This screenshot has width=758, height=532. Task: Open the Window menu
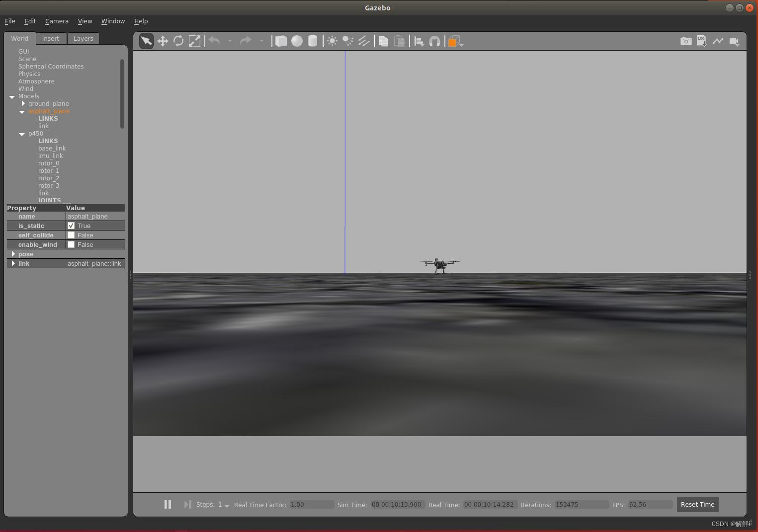click(x=113, y=21)
